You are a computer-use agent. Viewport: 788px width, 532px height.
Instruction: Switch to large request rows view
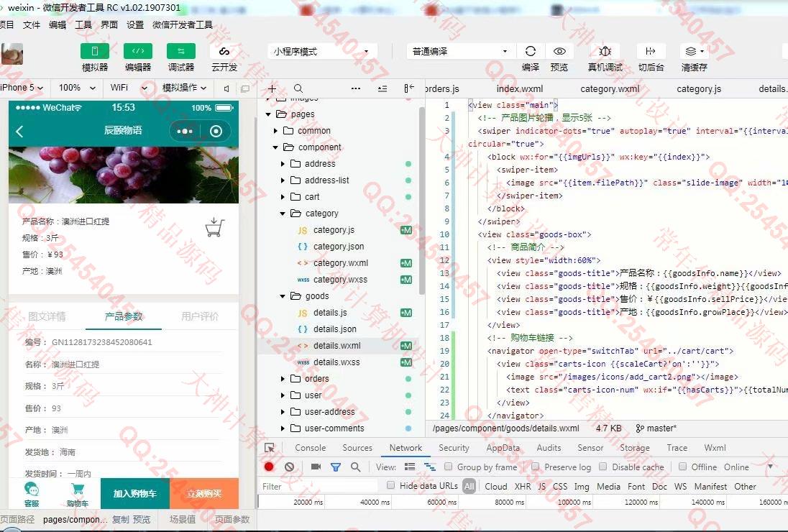coord(410,467)
